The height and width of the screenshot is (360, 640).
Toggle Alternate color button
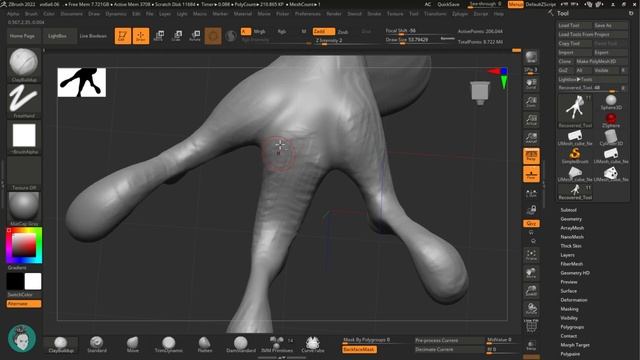[x=24, y=304]
